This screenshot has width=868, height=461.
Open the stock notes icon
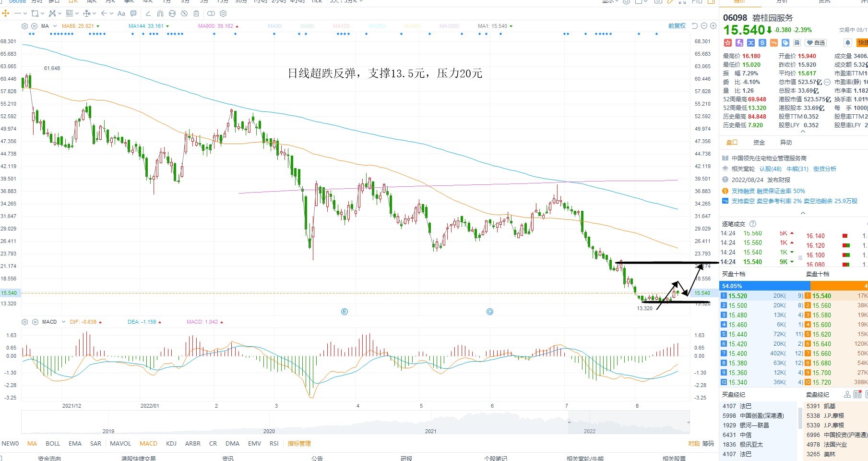(797, 43)
